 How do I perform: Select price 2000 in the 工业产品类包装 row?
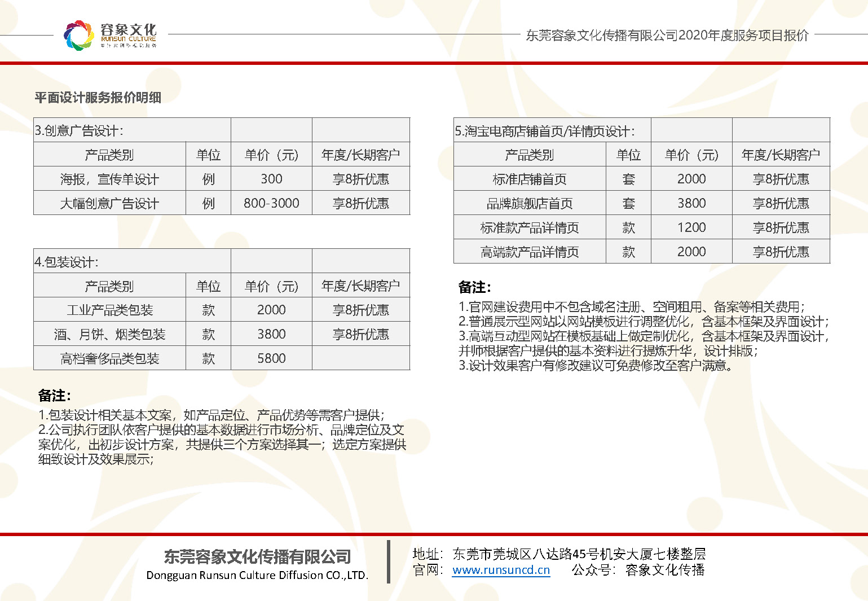[271, 310]
